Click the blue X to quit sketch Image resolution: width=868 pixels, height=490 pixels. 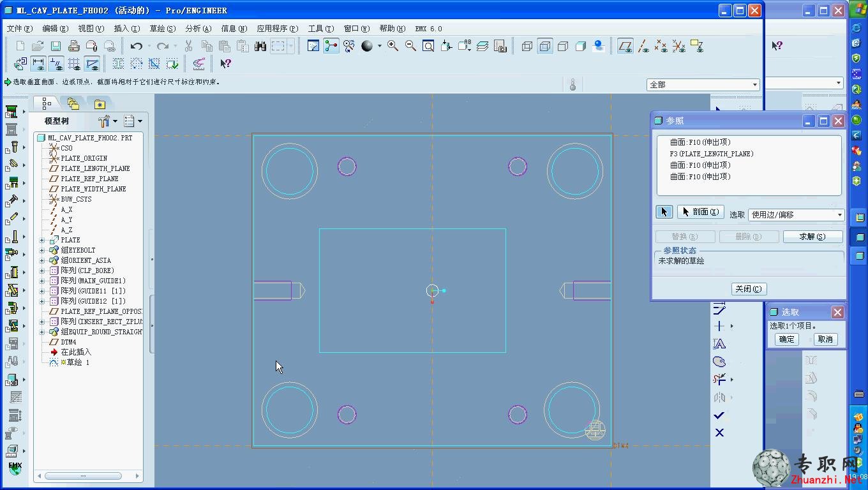(719, 433)
